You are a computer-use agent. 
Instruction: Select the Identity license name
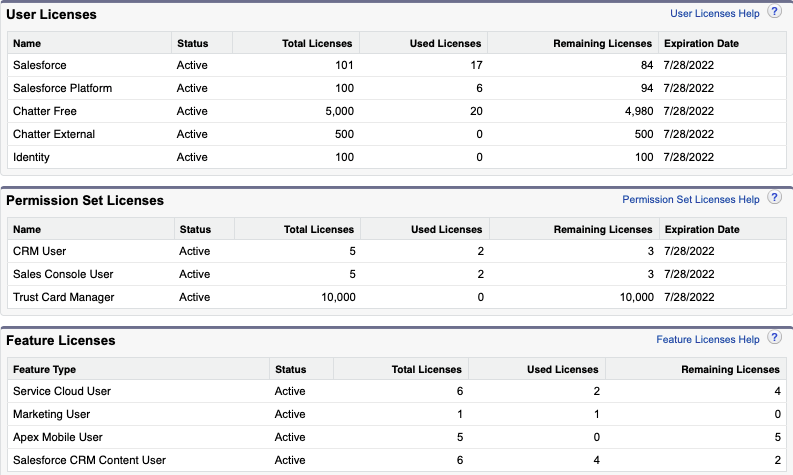tap(31, 157)
